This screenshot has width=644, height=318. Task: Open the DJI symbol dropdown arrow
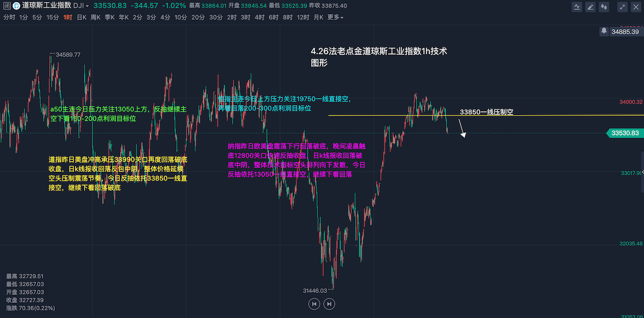(x=87, y=6)
